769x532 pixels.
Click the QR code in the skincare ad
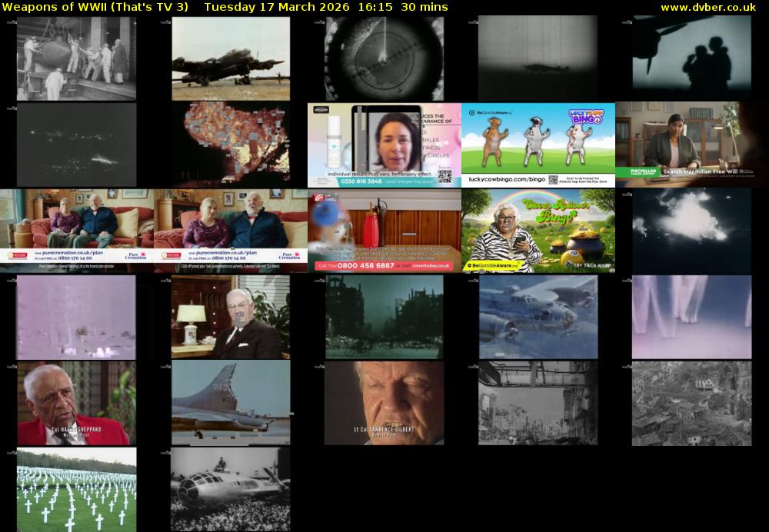point(445,176)
